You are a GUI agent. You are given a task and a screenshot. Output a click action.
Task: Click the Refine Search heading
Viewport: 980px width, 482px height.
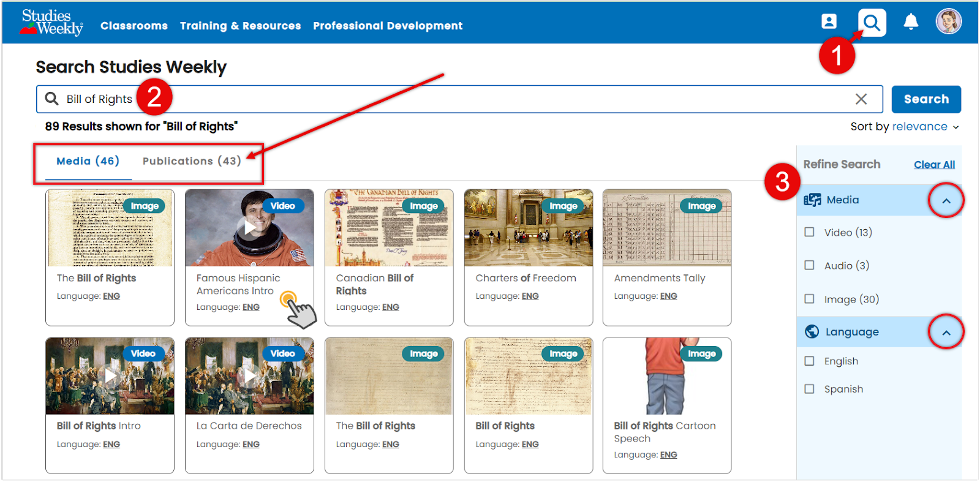(842, 164)
